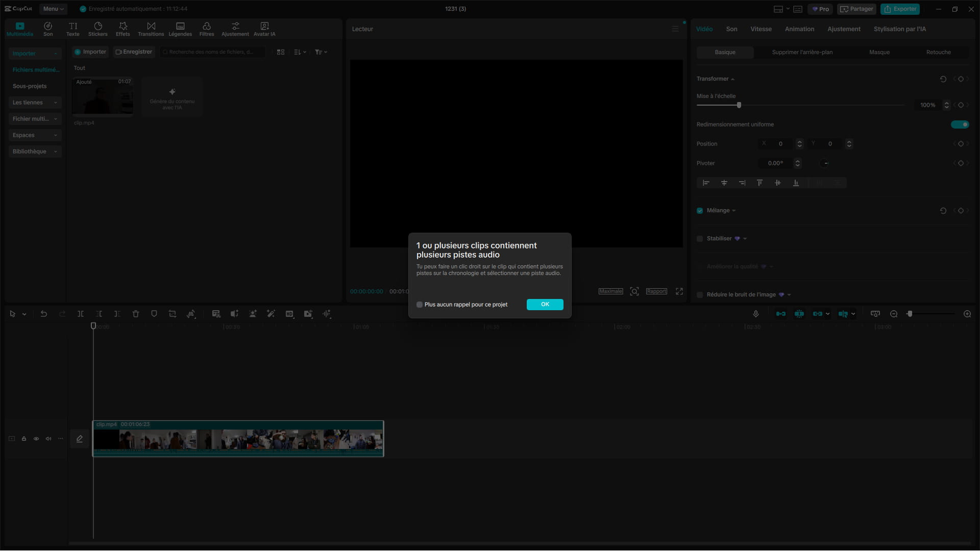Lock the video track
The width and height of the screenshot is (980, 551).
(x=24, y=439)
